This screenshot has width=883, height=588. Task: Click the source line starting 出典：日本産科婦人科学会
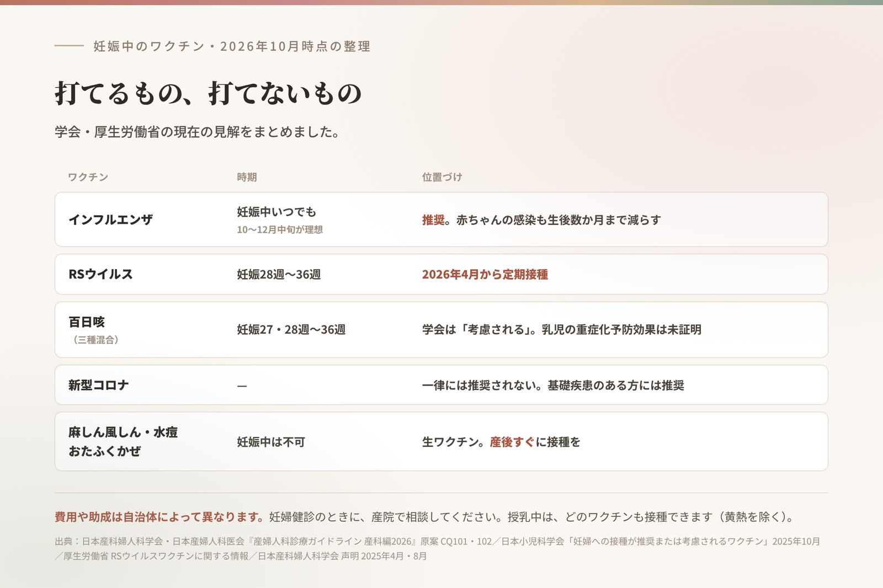[438, 542]
